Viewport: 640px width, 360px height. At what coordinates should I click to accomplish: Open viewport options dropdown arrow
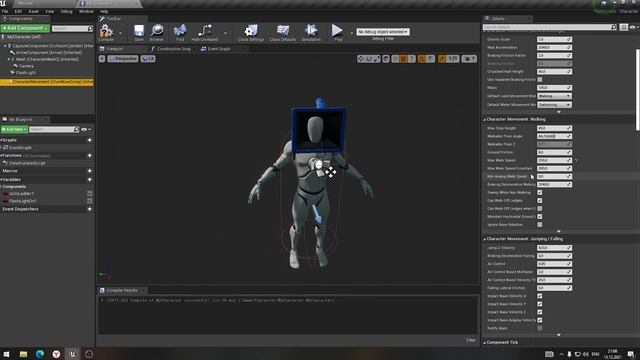102,59
